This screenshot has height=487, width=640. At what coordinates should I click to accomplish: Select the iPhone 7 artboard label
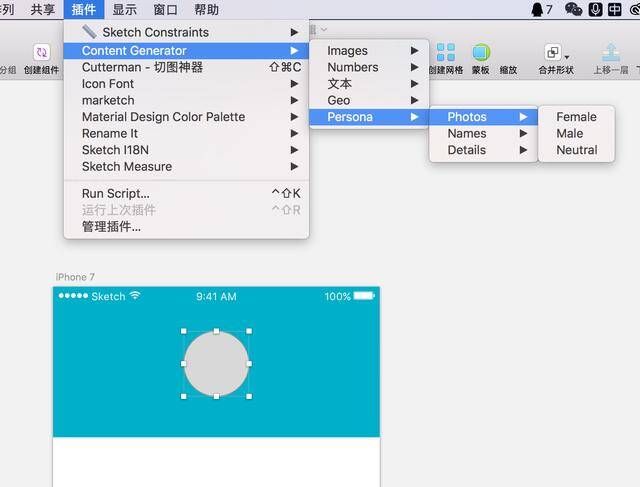pos(75,277)
